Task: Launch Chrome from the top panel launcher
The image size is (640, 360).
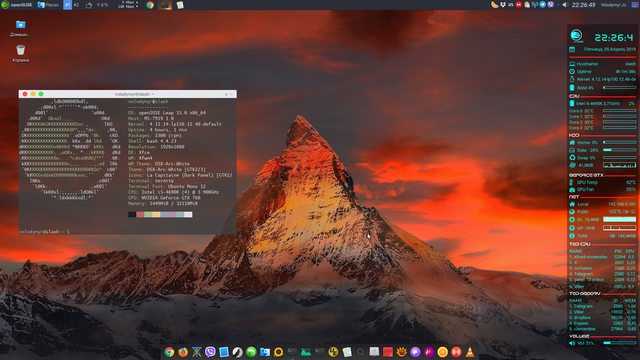Action: 150,5
